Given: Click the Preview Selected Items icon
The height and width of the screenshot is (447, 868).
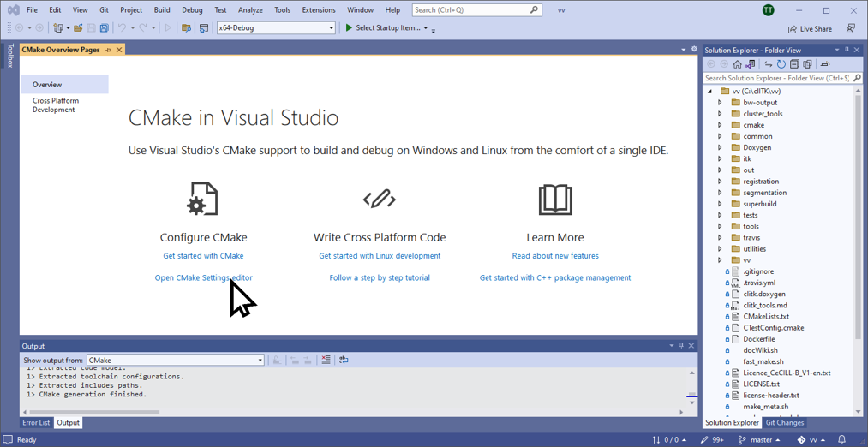Looking at the screenshot, I should 825,64.
